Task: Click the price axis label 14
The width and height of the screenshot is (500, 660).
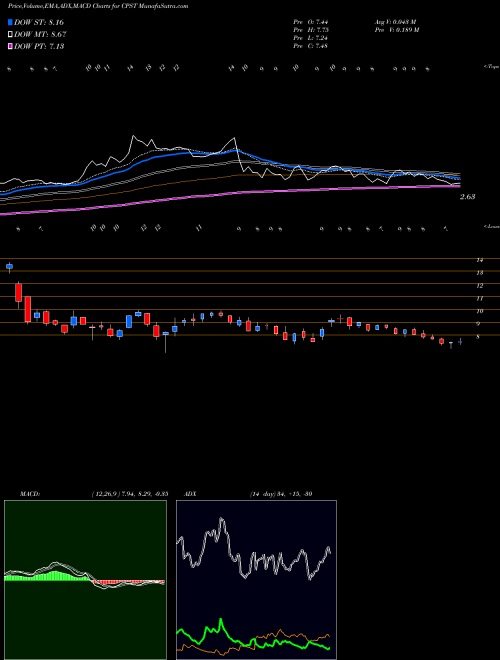Action: pos(479,260)
